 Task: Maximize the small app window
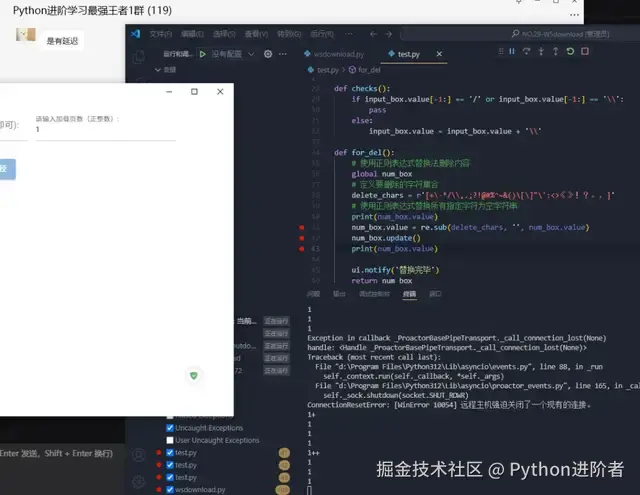(x=194, y=91)
